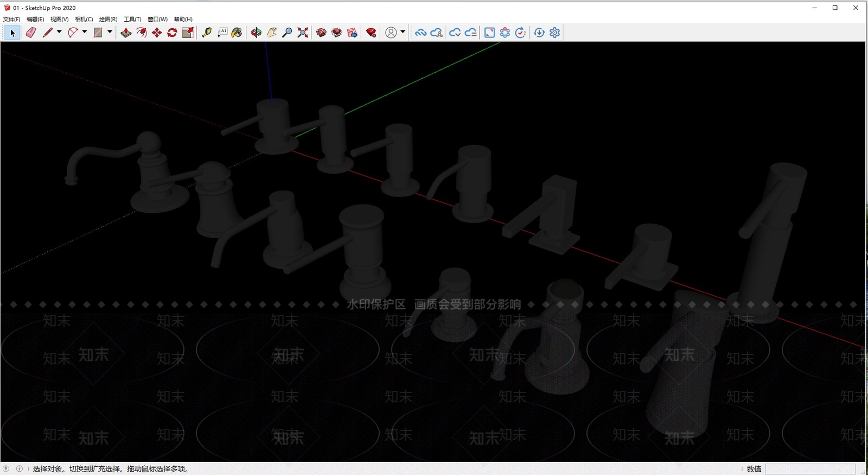Click the status bar info circle icon
Viewport: 868px width, 475px height.
coord(20,468)
